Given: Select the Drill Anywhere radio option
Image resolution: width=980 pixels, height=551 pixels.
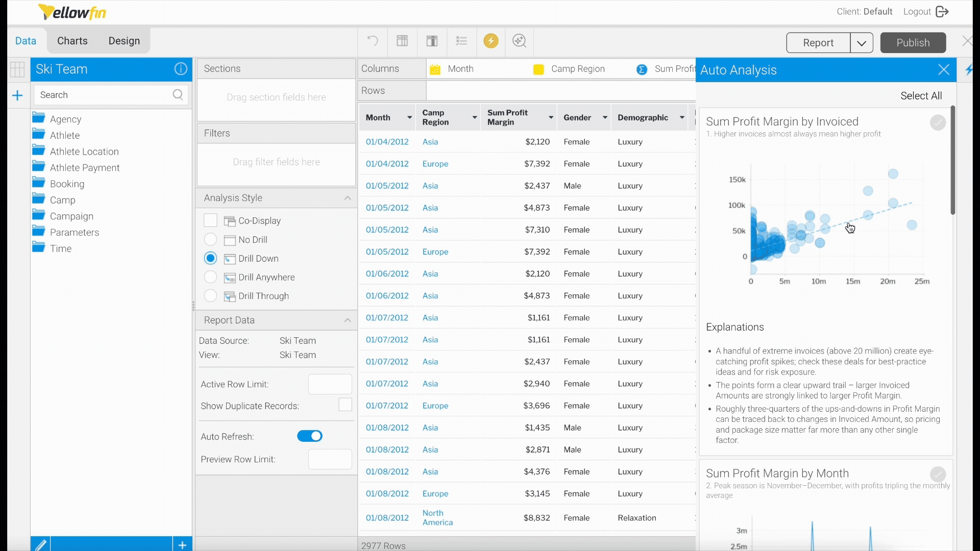Looking at the screenshot, I should (x=210, y=277).
